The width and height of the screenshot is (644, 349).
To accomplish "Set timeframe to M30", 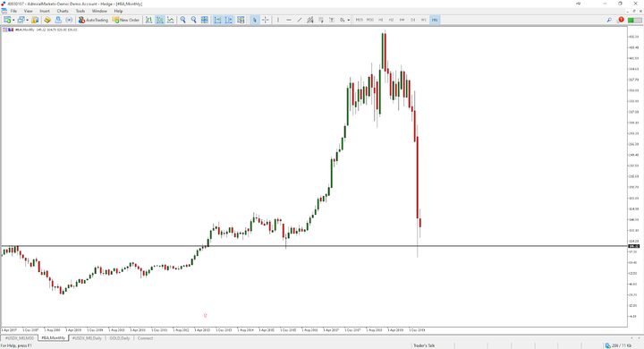I will tap(370, 20).
